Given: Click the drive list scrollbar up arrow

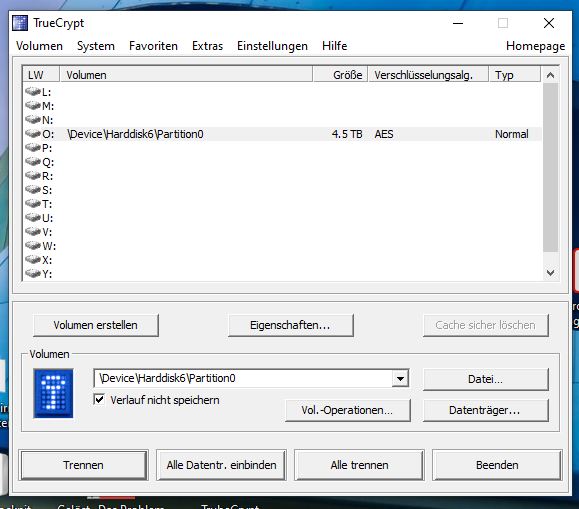Looking at the screenshot, I should coord(550,75).
